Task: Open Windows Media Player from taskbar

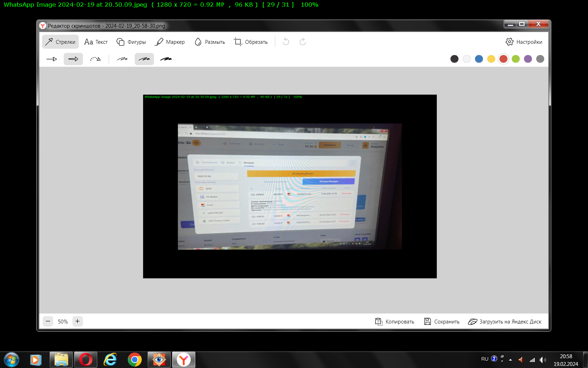Action: (x=36, y=360)
